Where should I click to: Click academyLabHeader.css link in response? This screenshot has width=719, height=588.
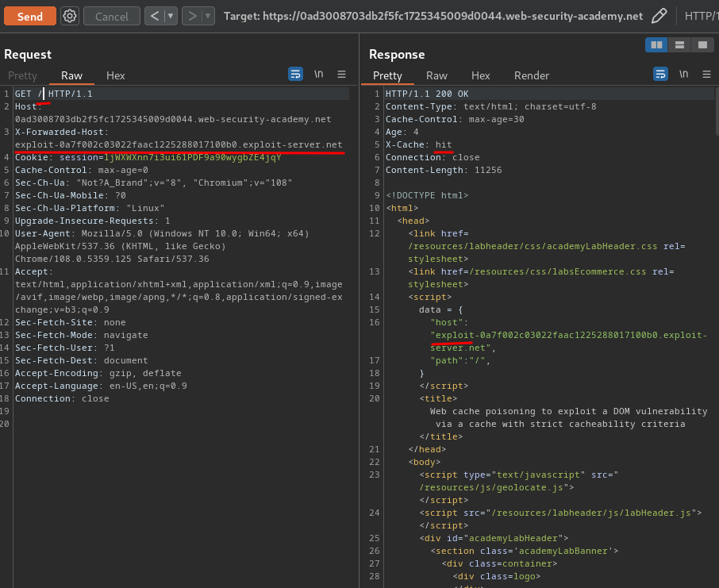point(533,246)
